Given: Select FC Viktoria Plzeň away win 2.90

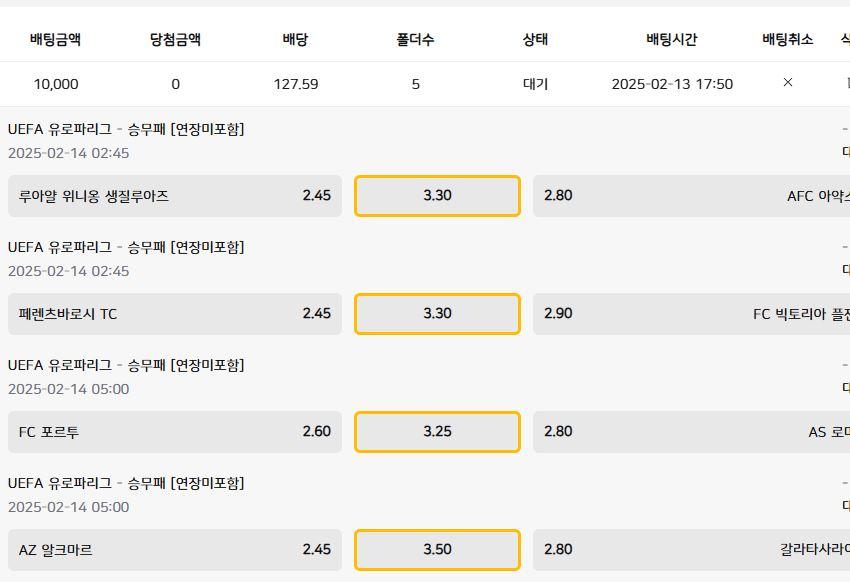Looking at the screenshot, I should 691,314.
